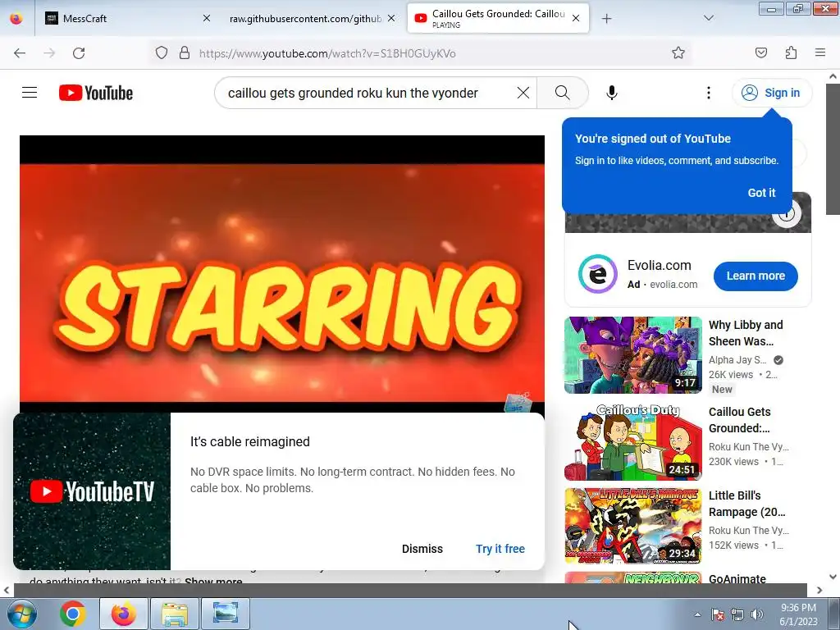Launch Chrome from the taskbar

tap(73, 614)
